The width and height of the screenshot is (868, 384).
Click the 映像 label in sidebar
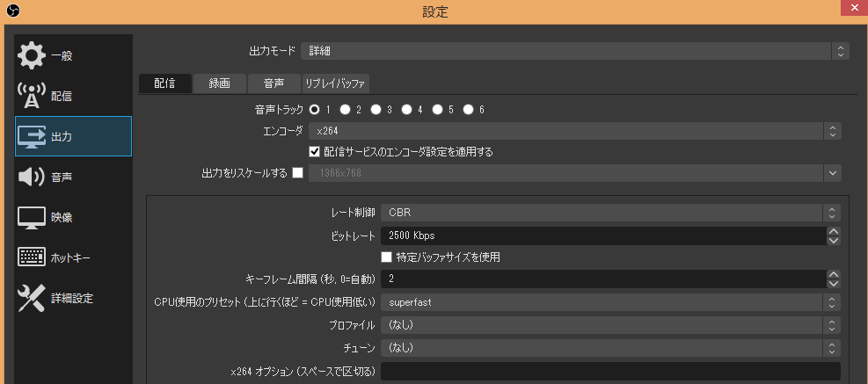click(62, 218)
